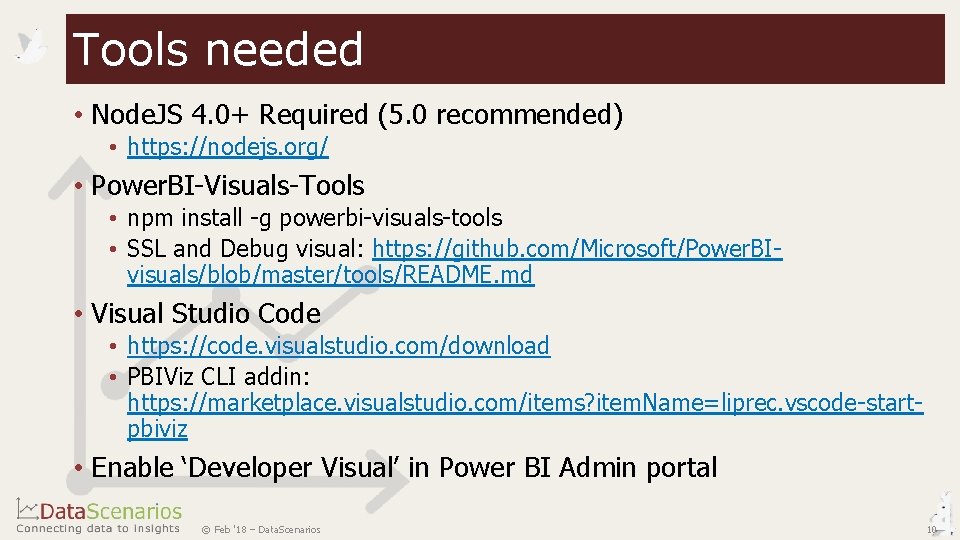Select the 'SSL and Debug visual:' text
The image size is (960, 540).
click(246, 249)
